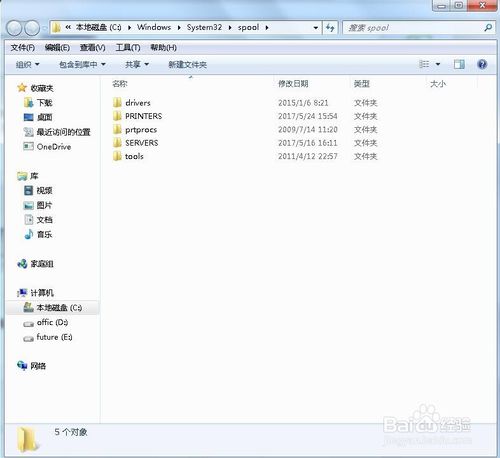The width and height of the screenshot is (500, 458).
Task: Click Windows in the address breadcrumb
Action: point(154,27)
